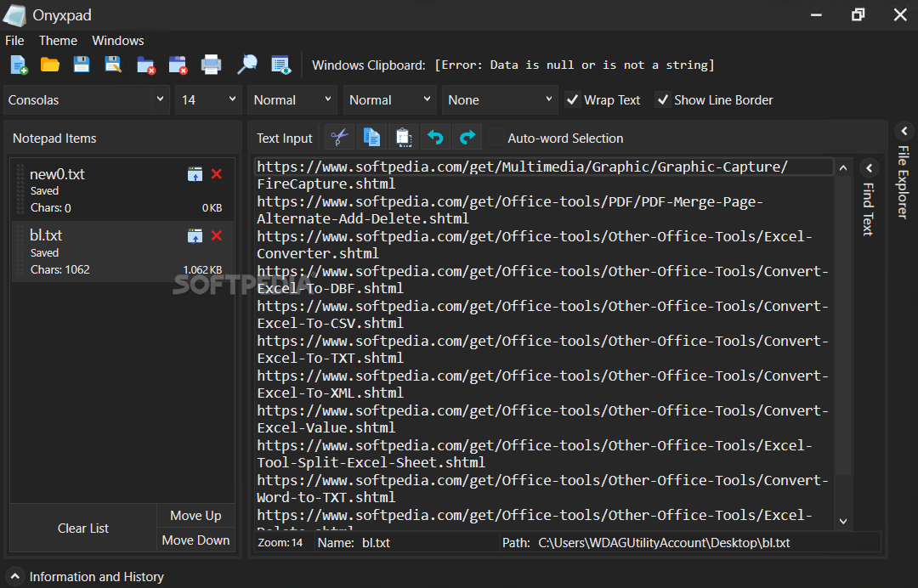The image size is (918, 588).
Task: Click the 1.062 KB size label
Action: (x=202, y=269)
